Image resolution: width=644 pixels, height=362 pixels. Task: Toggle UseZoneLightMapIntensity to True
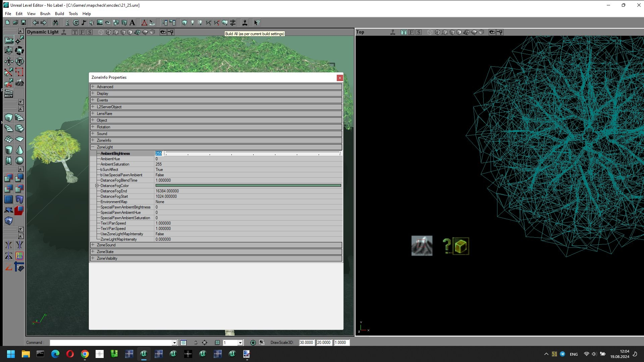click(160, 234)
